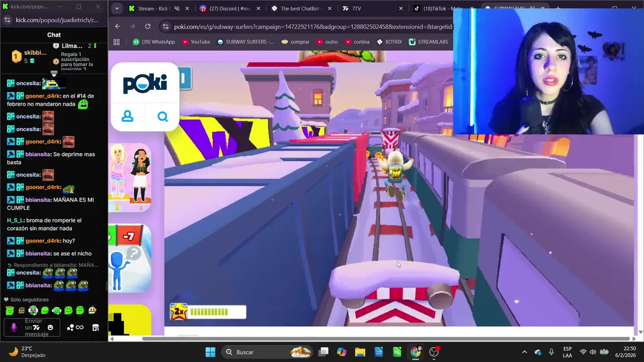Open the Kick shop storefront icon

pos(96,327)
